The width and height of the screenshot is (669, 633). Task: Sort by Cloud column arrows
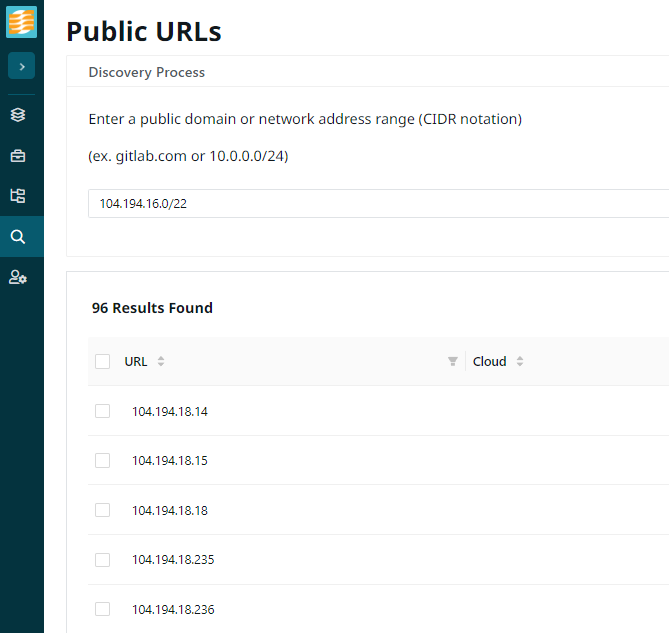(x=520, y=362)
